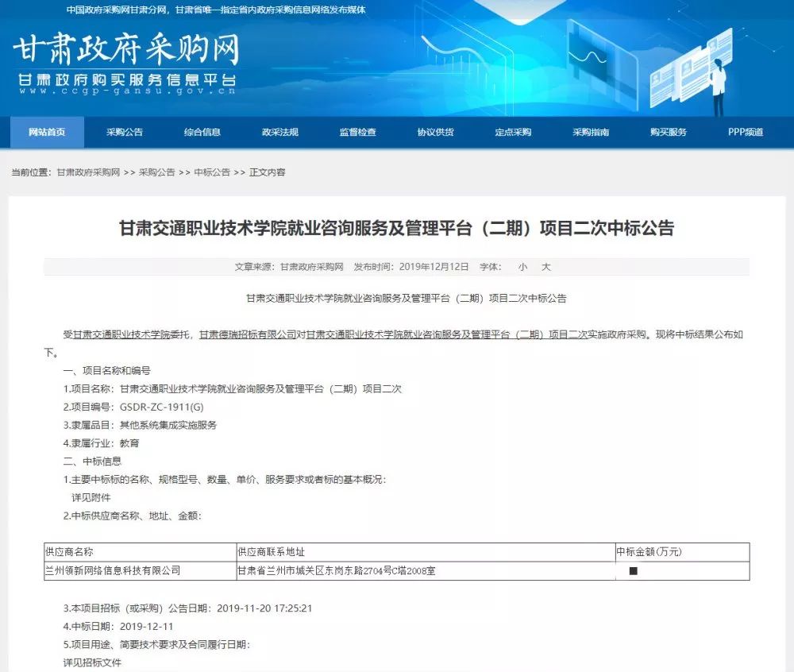Switch to the PPP频道 channel
Screen dimensions: 794x672
point(746,133)
